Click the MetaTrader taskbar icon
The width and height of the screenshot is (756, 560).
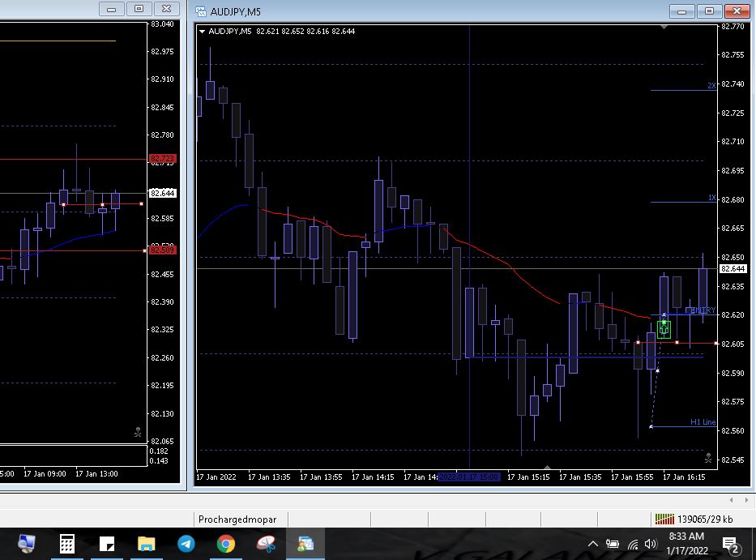[x=305, y=544]
